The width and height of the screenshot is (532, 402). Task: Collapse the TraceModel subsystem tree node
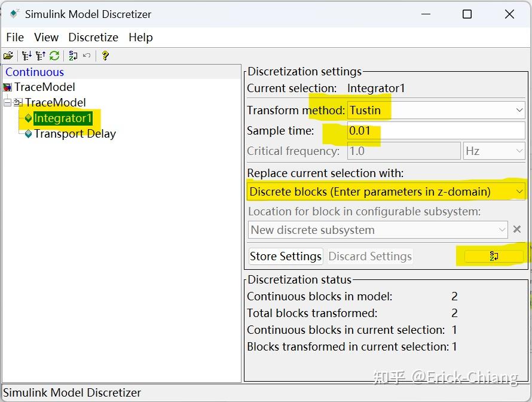click(7, 102)
